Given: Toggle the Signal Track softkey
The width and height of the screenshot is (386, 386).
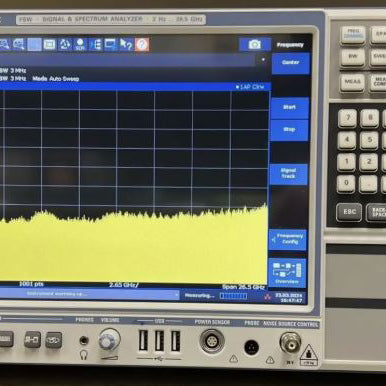Looking at the screenshot, I should 288,174.
